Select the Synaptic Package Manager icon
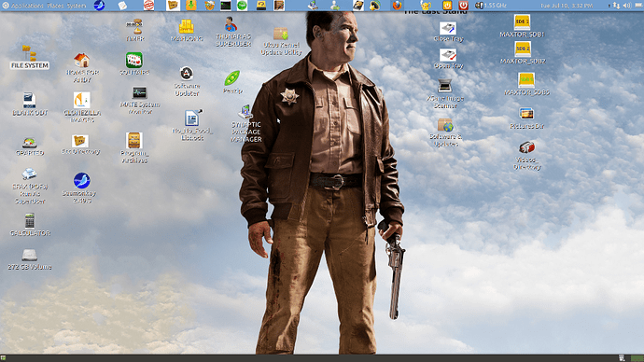 (245, 124)
